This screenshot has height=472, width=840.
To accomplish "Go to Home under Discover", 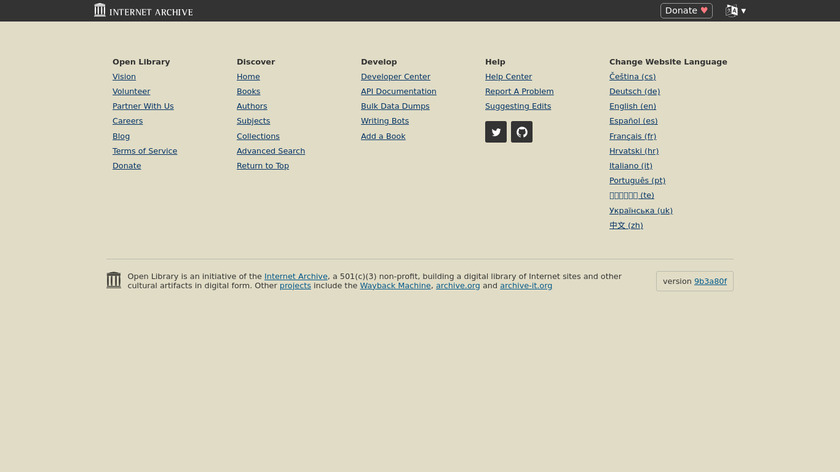I will click(x=248, y=77).
